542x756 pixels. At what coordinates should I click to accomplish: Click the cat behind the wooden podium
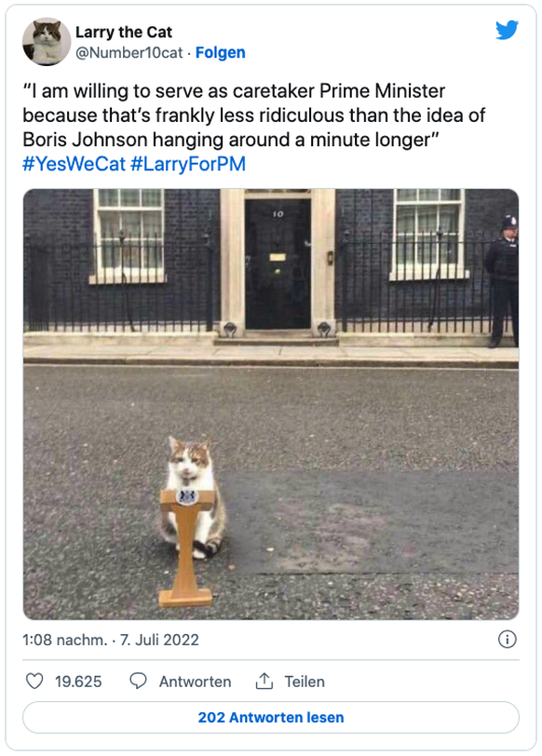tap(193, 496)
